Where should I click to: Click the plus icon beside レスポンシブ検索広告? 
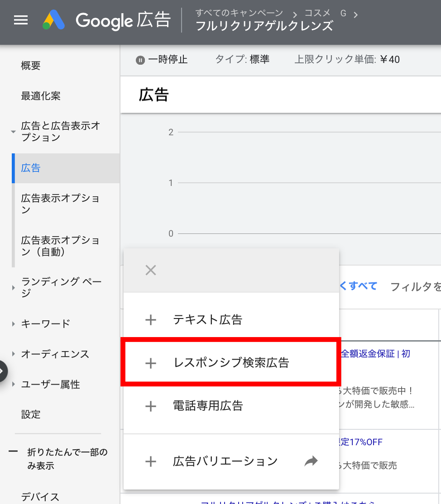(150, 363)
